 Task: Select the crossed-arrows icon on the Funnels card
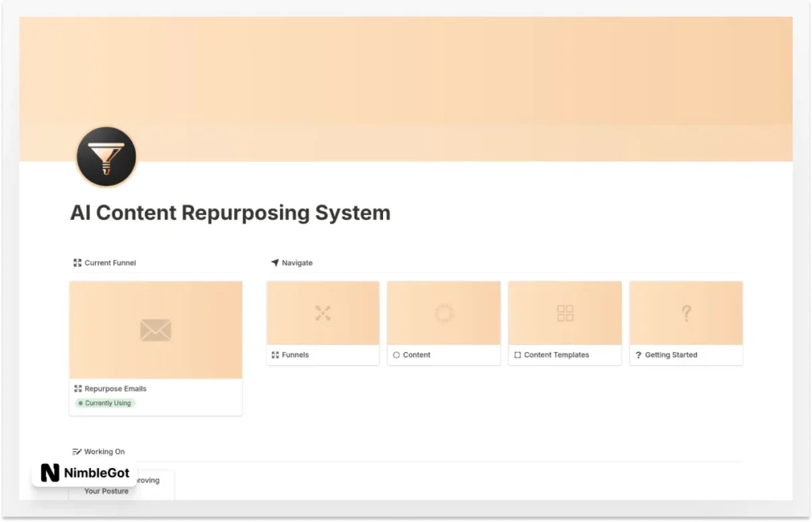(x=323, y=313)
